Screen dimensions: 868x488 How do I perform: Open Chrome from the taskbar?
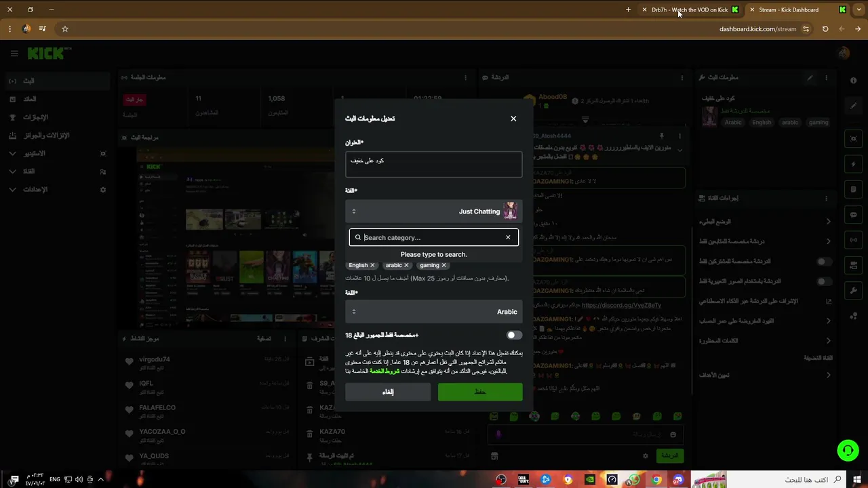pos(656,480)
